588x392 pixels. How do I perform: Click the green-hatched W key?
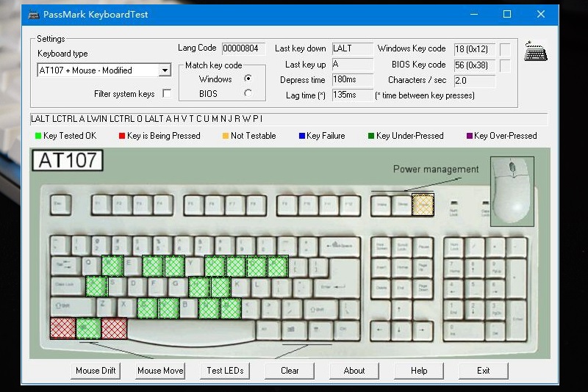tap(112, 266)
